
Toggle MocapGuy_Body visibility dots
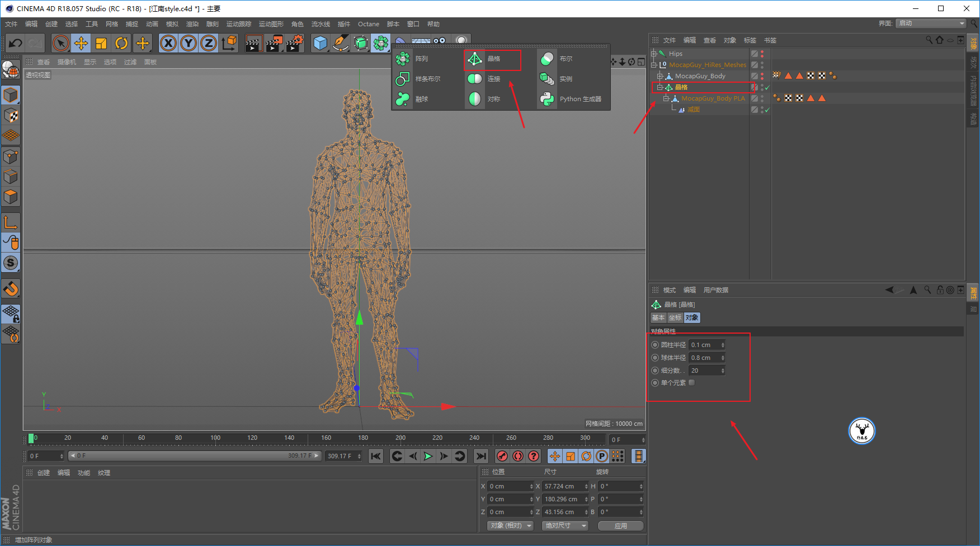click(762, 76)
